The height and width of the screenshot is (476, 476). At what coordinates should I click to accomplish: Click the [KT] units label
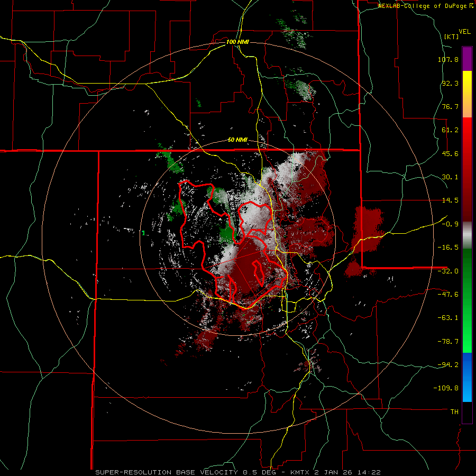click(x=452, y=36)
